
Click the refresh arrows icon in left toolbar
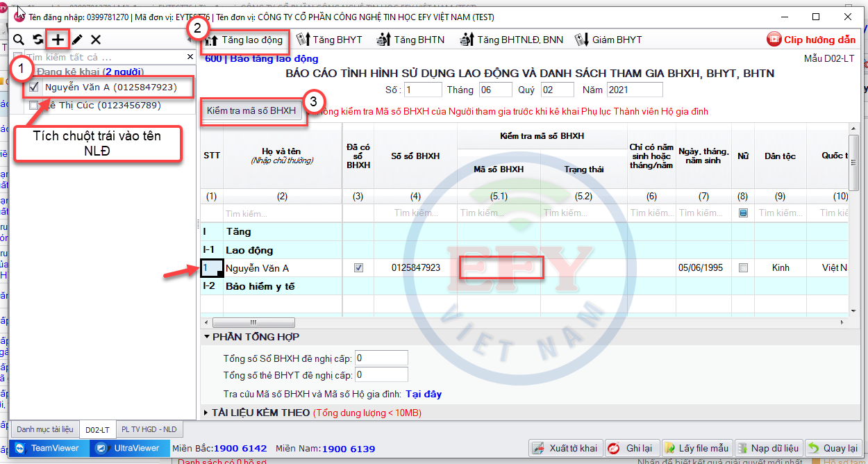tap(38, 40)
